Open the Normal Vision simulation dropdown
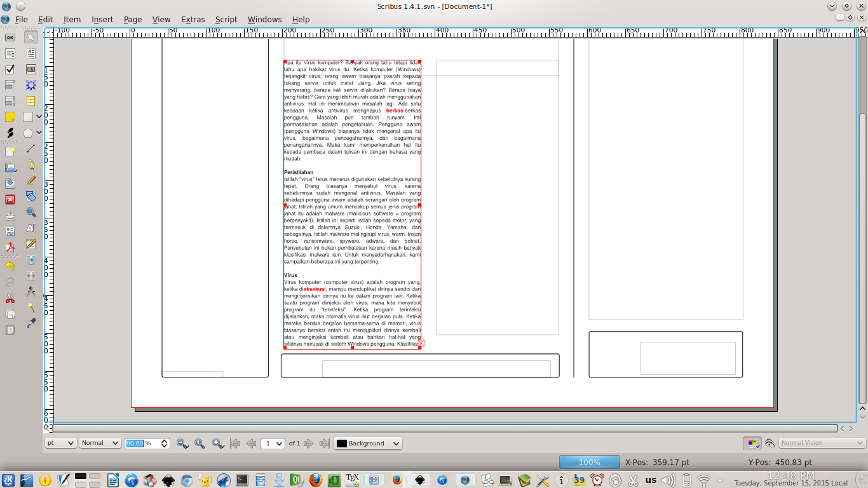Image resolution: width=868 pixels, height=488 pixels. [820, 443]
